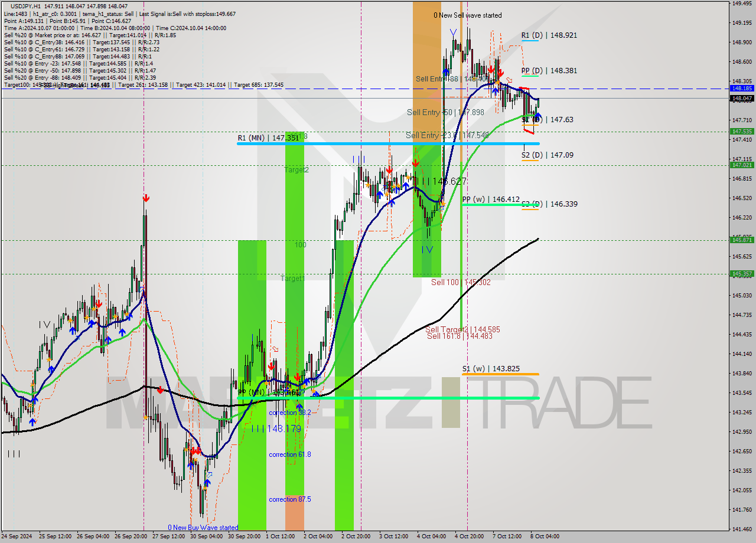Click the 'I I | 146.627' wave label
The height and width of the screenshot is (543, 756).
click(441, 182)
